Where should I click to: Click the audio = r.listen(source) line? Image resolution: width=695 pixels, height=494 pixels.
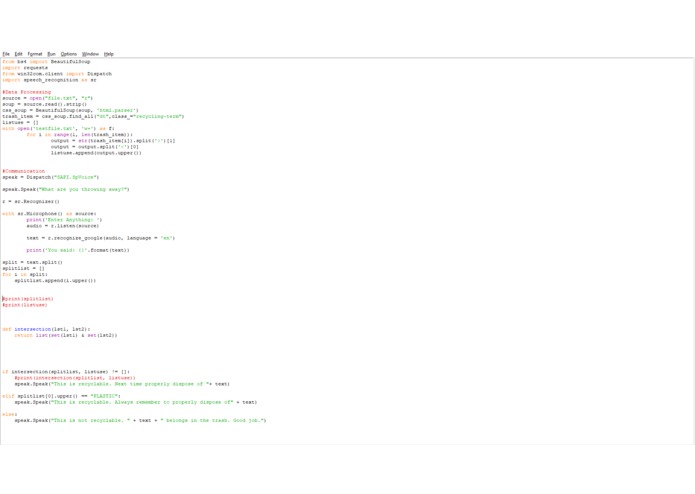[62, 226]
